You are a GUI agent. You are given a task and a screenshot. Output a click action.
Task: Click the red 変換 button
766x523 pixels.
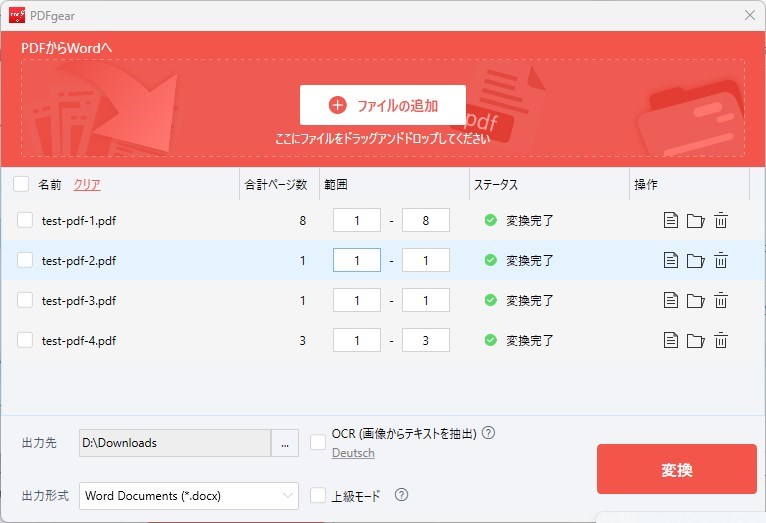677,469
